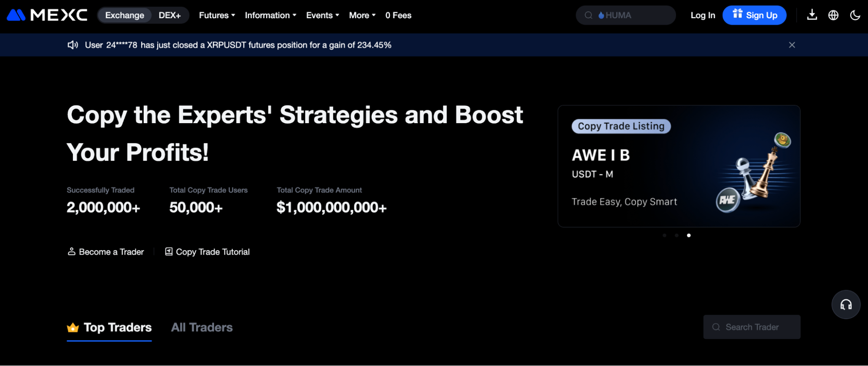The width and height of the screenshot is (868, 366).
Task: Open the Copy Trade Listing AWE banner
Action: pyautogui.click(x=679, y=166)
